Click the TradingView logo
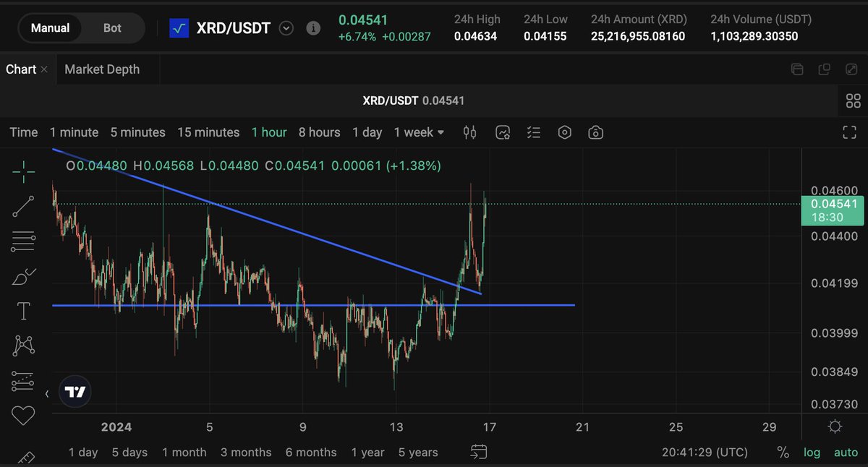 tap(75, 392)
